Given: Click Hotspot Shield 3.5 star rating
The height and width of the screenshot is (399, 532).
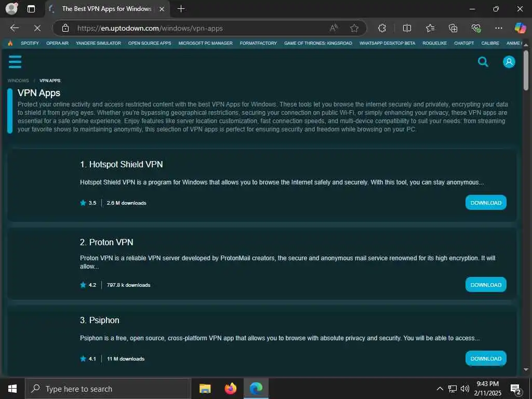Looking at the screenshot, I should click(x=88, y=203).
